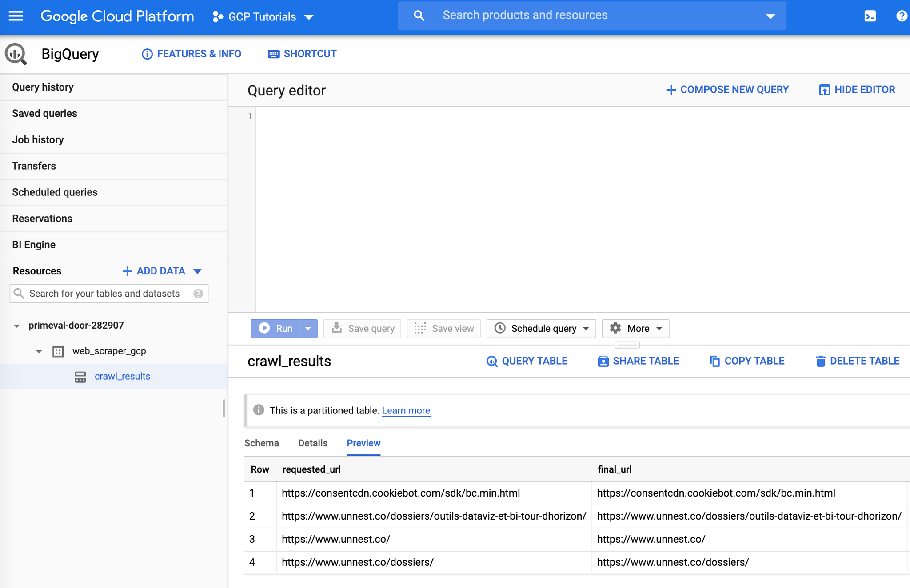Open the Add Data dropdown arrow

click(198, 271)
